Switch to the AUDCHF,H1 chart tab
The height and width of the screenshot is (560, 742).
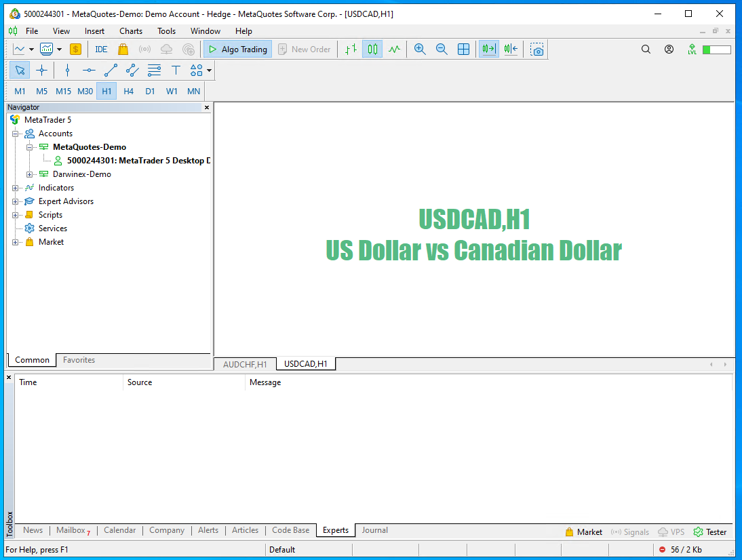coord(245,364)
